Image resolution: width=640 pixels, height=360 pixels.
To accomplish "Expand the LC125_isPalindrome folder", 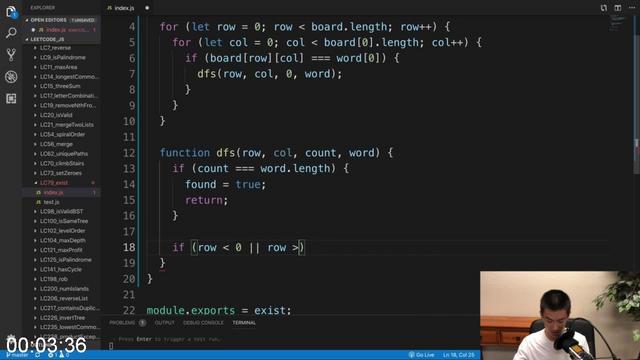I will pos(66,260).
